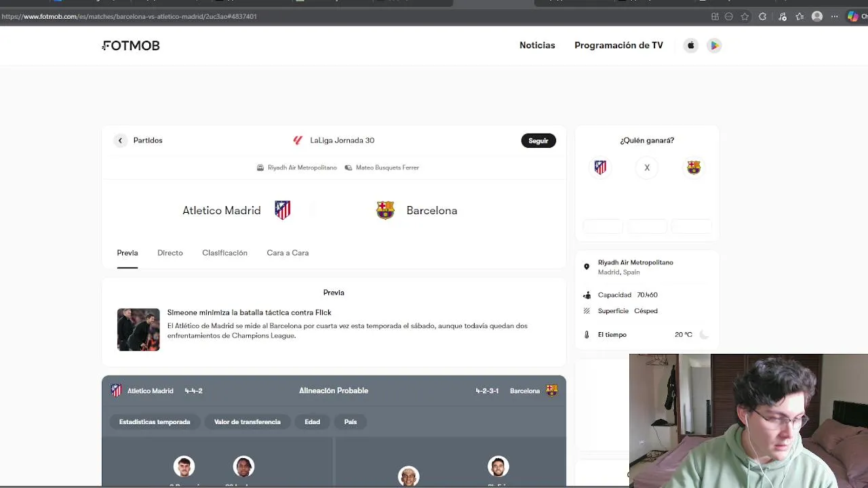The height and width of the screenshot is (488, 868).
Task: Click Atletico 4-4-2 formation label
Action: 194,390
